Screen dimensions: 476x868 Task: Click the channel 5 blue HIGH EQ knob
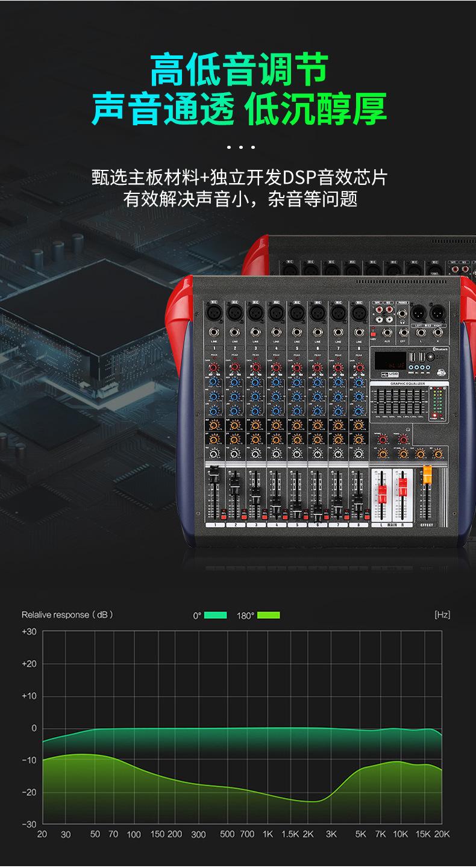(296, 382)
